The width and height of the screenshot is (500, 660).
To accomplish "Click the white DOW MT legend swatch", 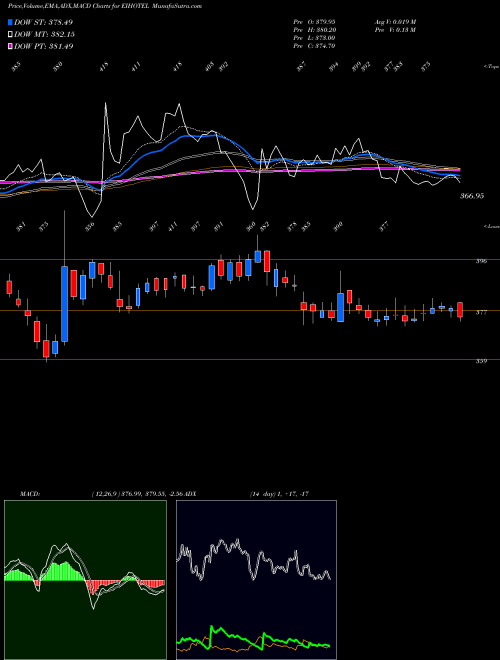I will tap(11, 34).
